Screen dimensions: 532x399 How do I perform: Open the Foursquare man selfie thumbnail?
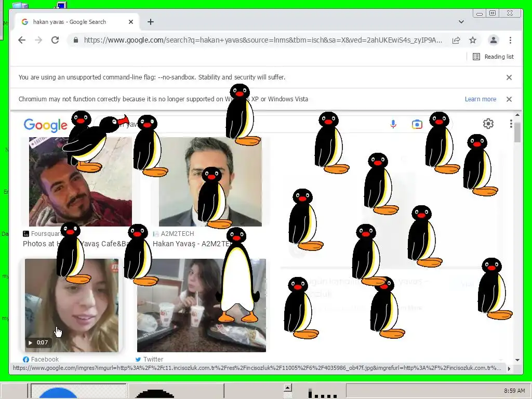click(81, 181)
